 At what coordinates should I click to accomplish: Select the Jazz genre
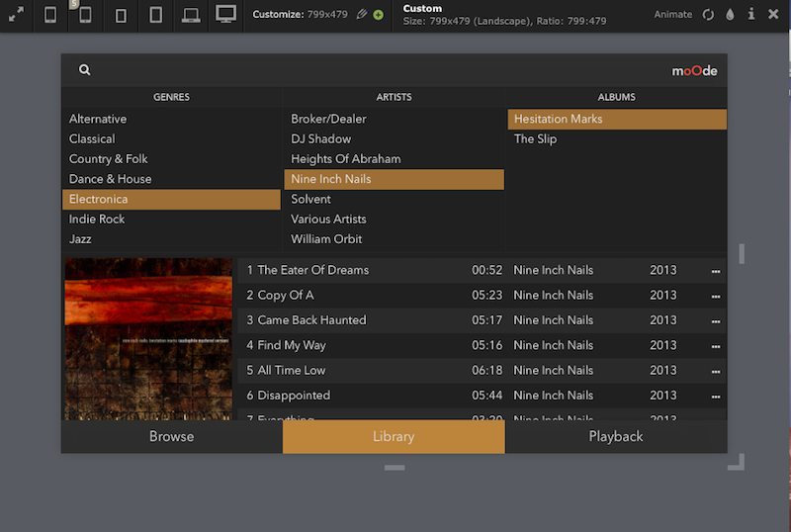point(171,239)
